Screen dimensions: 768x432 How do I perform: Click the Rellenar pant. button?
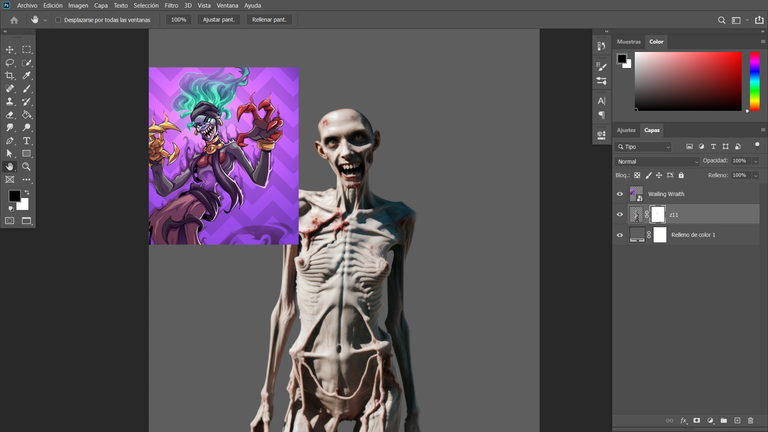point(269,20)
